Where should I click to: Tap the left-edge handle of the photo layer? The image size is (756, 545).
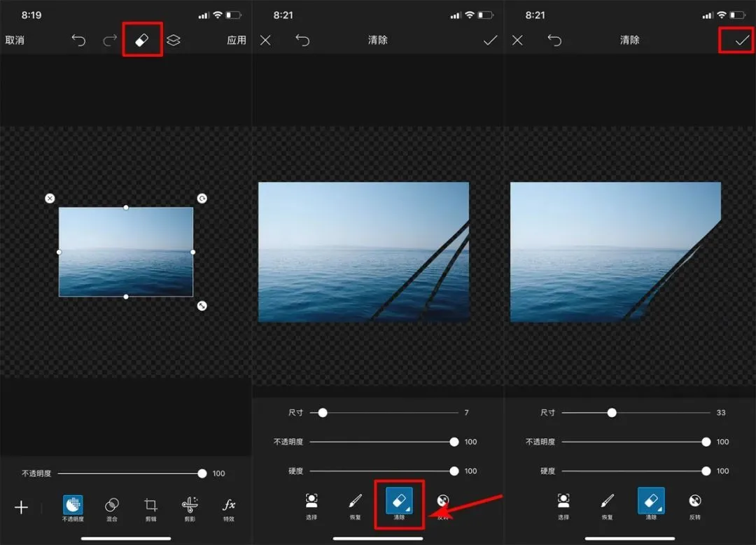click(59, 252)
